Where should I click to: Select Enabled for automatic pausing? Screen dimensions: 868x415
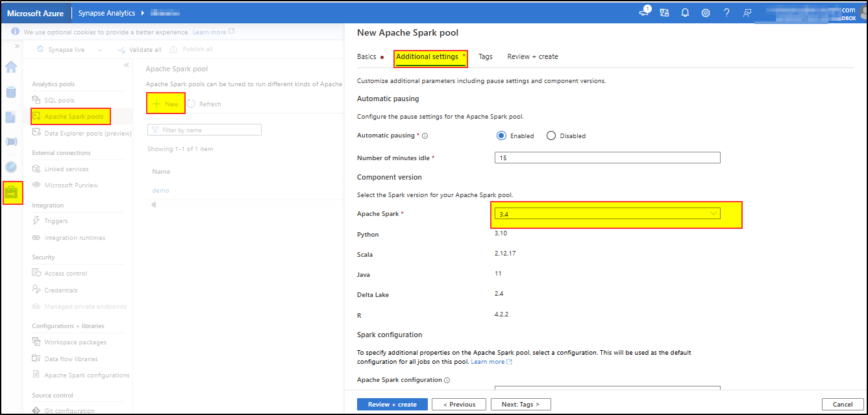(501, 136)
